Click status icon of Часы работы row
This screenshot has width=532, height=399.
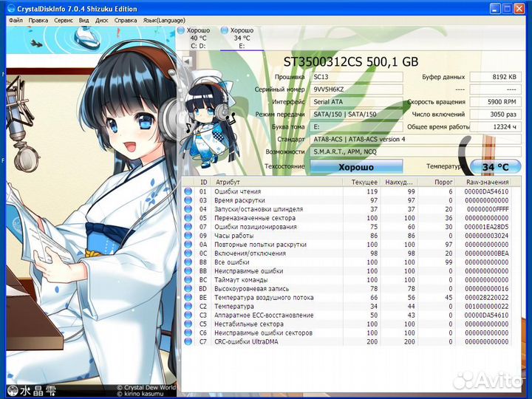click(188, 236)
